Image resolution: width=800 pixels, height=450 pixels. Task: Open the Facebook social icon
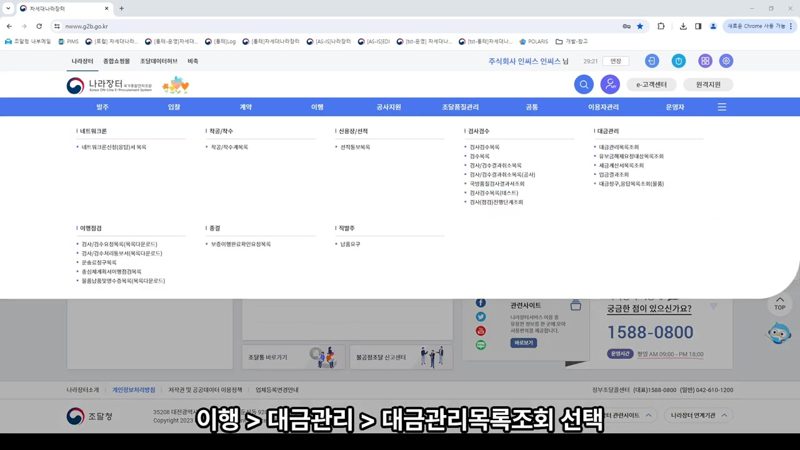point(481,303)
